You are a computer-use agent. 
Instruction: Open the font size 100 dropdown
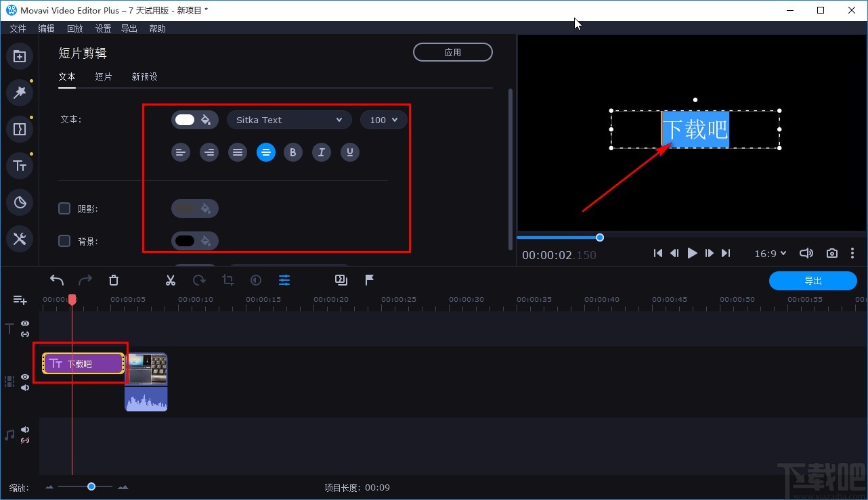coord(384,120)
